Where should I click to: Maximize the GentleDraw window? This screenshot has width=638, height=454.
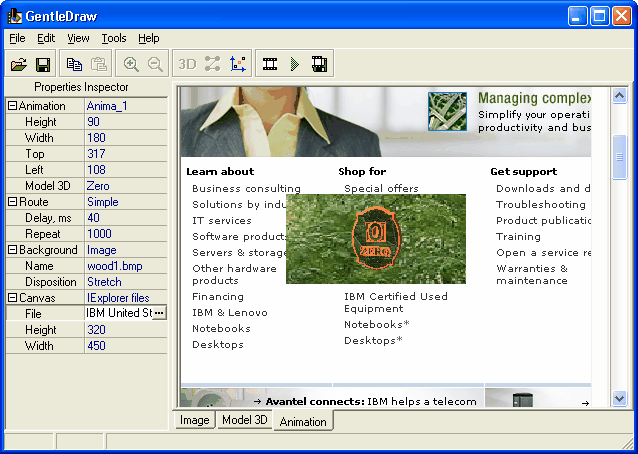coord(600,16)
